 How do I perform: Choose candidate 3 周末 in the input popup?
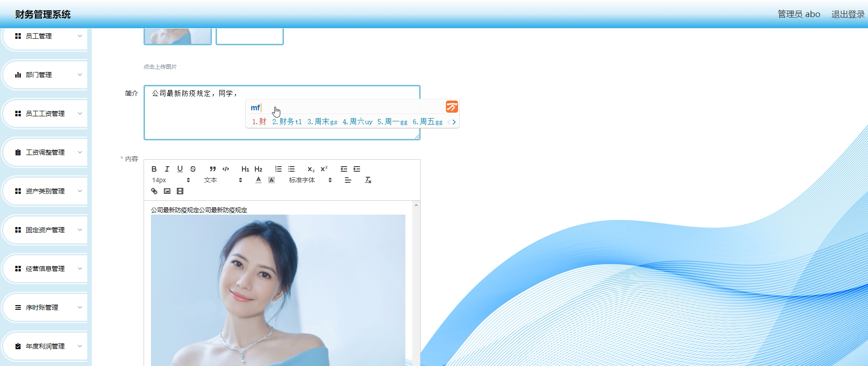(x=322, y=122)
